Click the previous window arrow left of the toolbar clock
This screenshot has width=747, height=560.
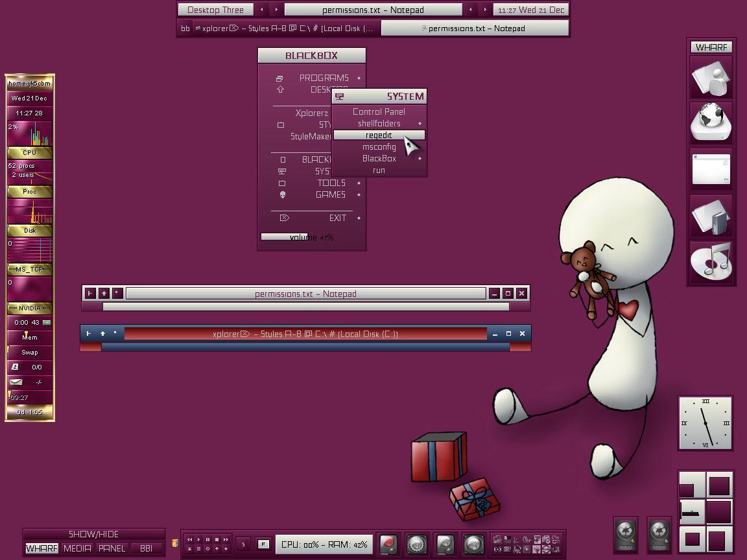point(470,10)
